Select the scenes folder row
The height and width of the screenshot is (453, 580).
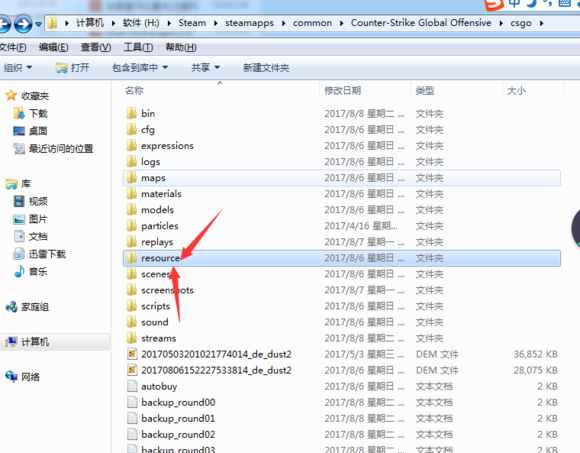[x=342, y=274]
